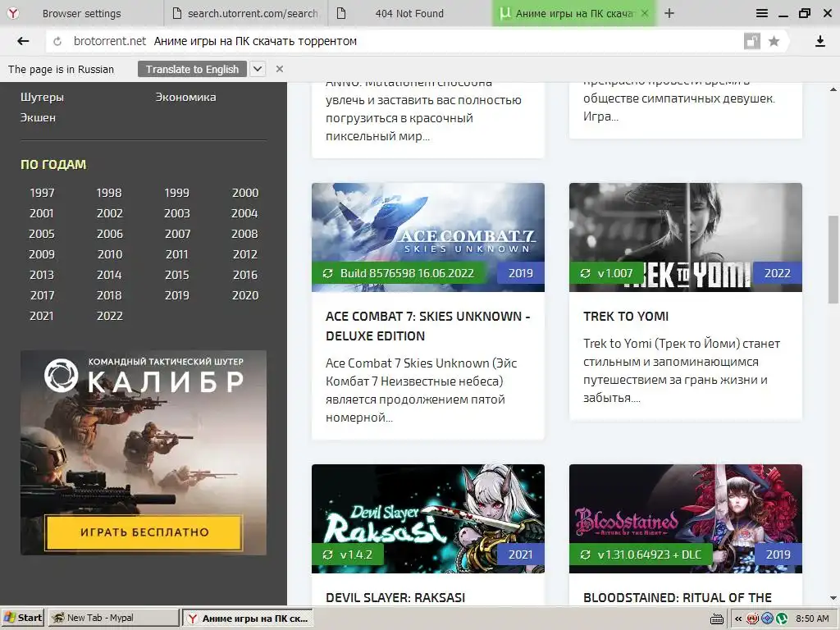Image resolution: width=840 pixels, height=630 pixels.
Task: Open ACE COMBAT 7: SKIES UNKNOWN title link
Action: (427, 326)
